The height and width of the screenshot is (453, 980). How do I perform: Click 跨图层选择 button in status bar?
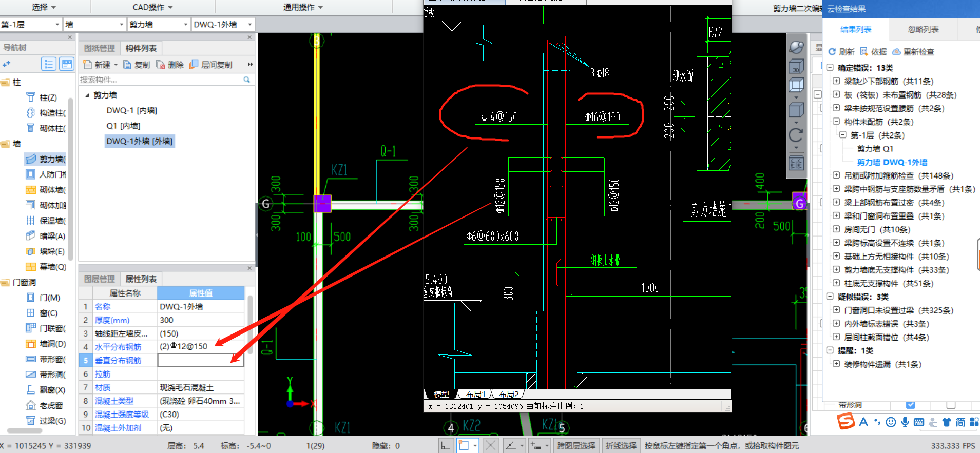(576, 446)
